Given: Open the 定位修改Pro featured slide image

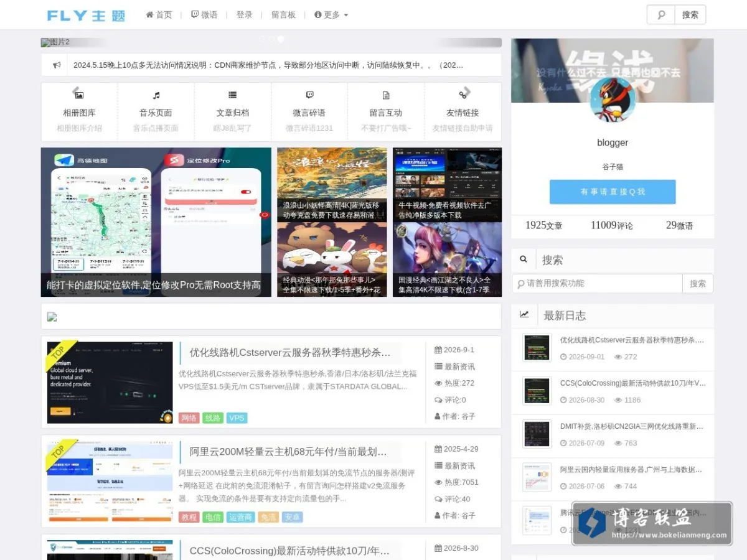Looking at the screenshot, I should (x=156, y=222).
